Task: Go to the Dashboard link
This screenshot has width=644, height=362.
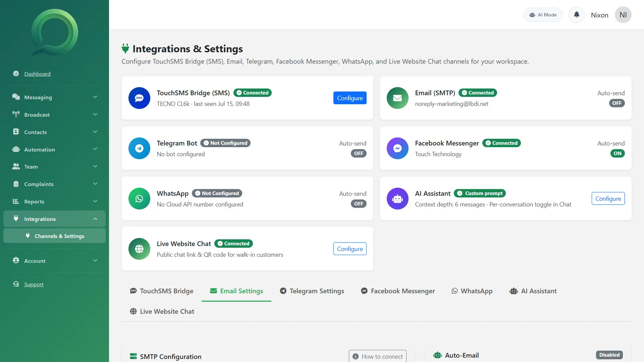Action: click(37, 74)
